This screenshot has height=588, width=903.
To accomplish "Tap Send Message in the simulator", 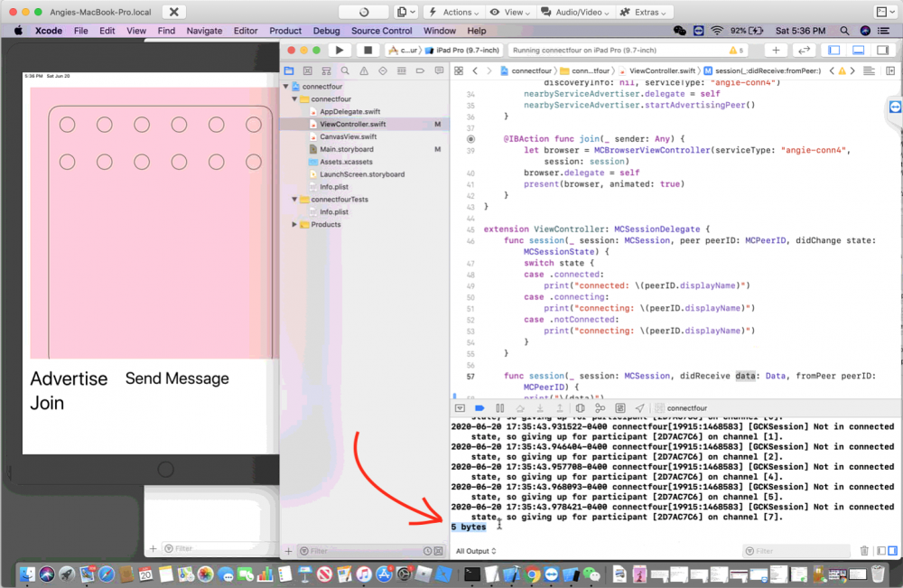I will click(177, 378).
